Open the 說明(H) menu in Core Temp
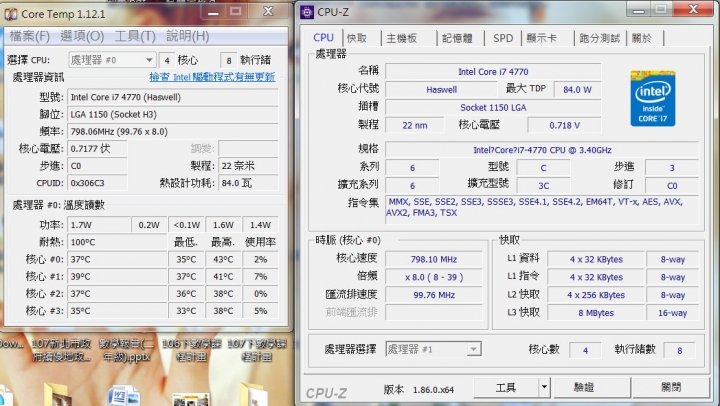Screen dimensions: 720x406 click(187, 36)
